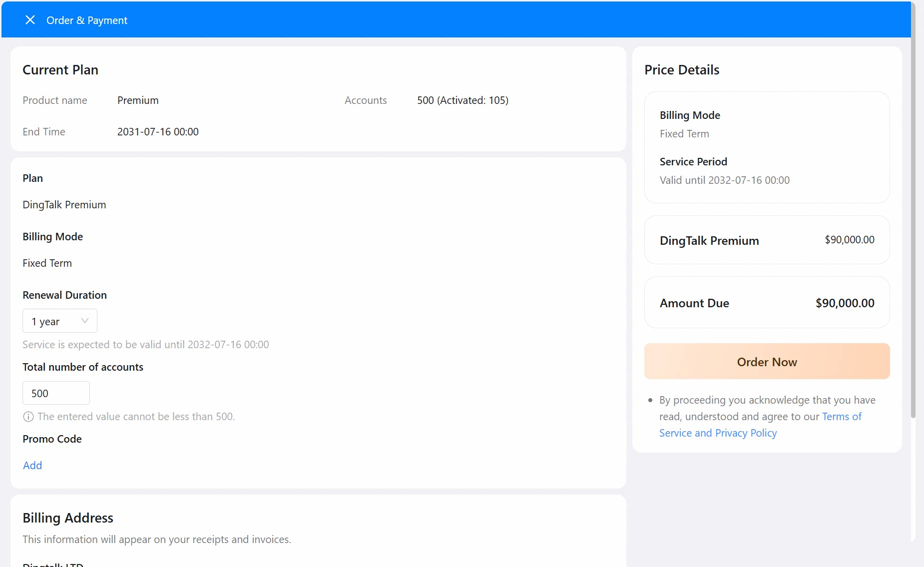Click the service validity note under Renewal Duration
Screen dimensions: 924x567
[146, 345]
